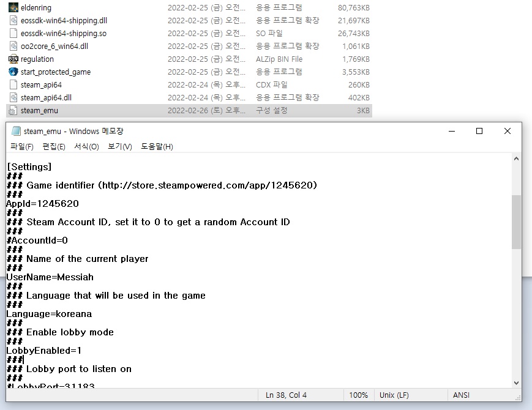Screen dimensions: 532x410
Task: Open the 도움말(H) menu in Notepad
Action: 157,146
